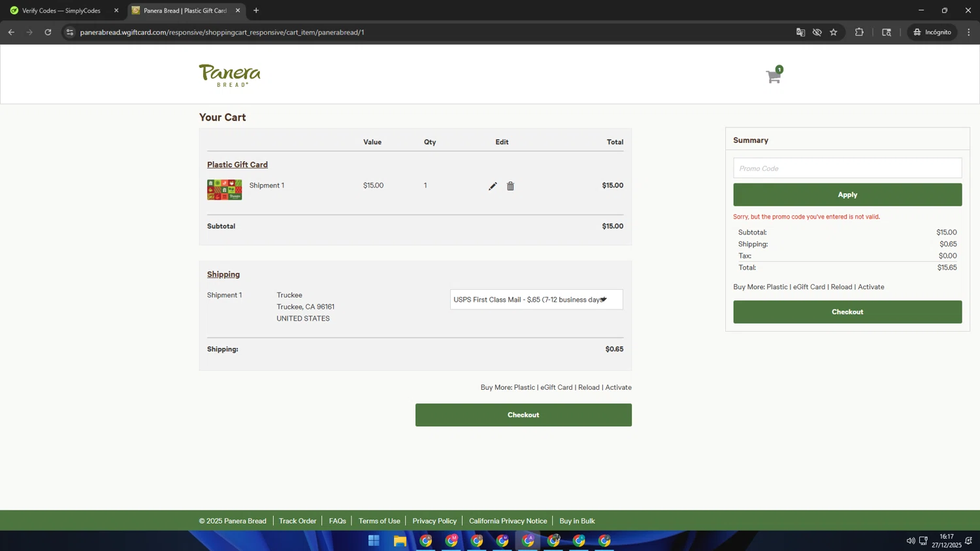The image size is (980, 551).
Task: Open Terms of Use footer link
Action: (x=379, y=521)
